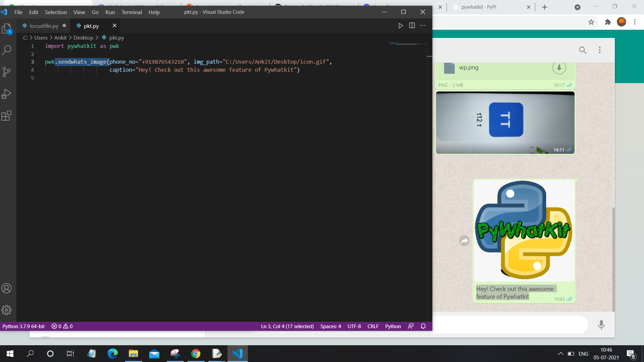Split the editor to the right

412,25
